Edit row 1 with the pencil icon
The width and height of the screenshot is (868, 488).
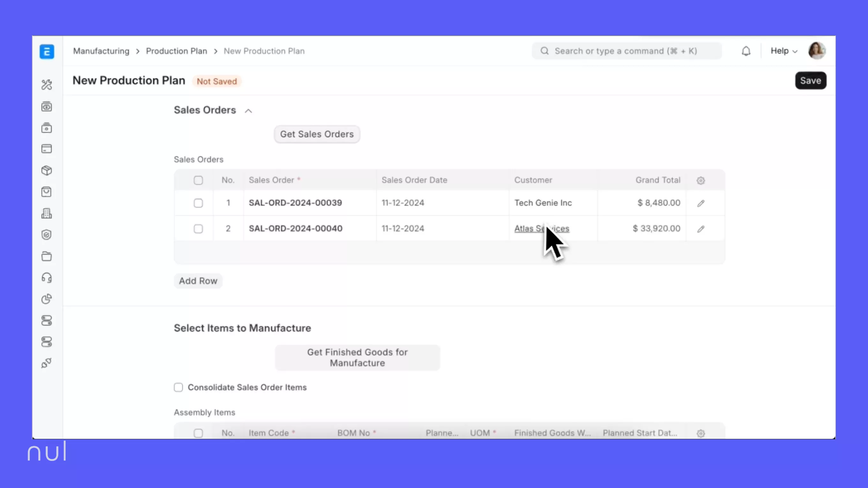pos(701,203)
